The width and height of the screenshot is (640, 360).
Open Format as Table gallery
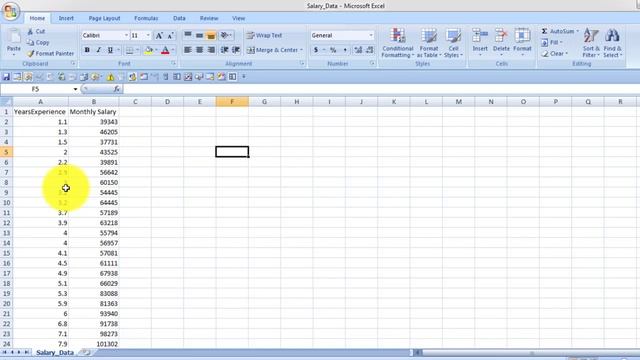click(429, 43)
